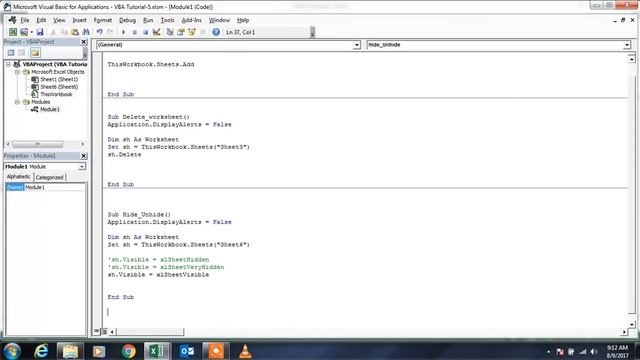
Task: Open the File menu
Action: coord(24,20)
